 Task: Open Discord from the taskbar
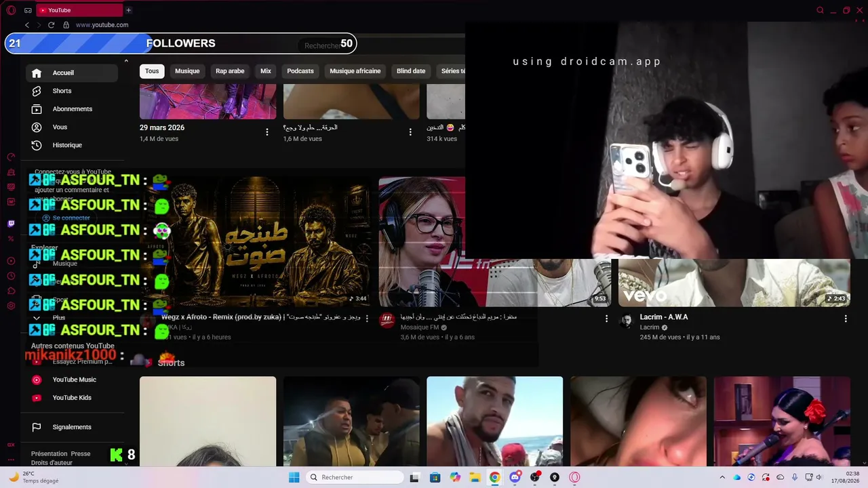[515, 477]
